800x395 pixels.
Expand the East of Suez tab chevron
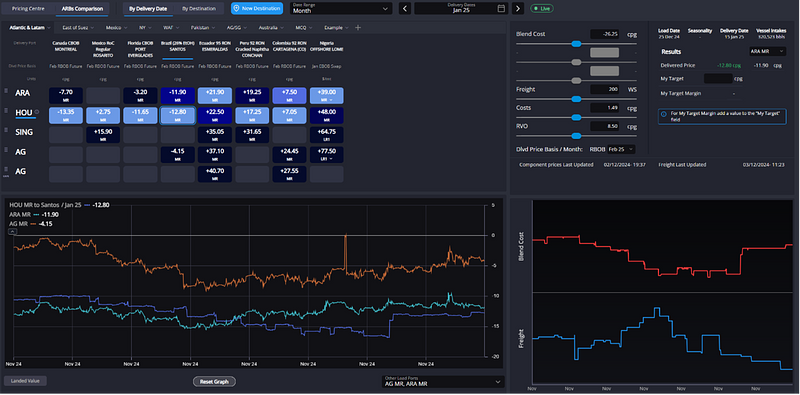(x=92, y=28)
